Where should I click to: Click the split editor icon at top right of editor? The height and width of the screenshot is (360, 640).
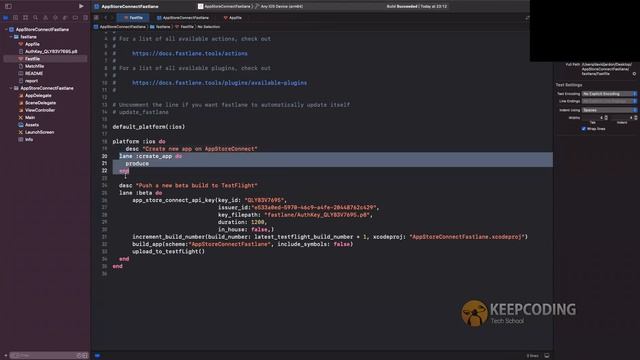pos(527,18)
